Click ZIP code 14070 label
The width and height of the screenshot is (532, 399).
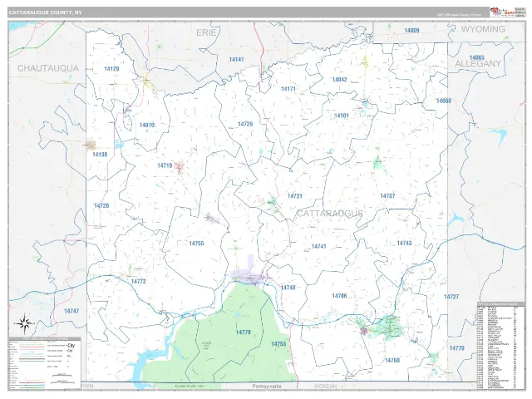147,126
